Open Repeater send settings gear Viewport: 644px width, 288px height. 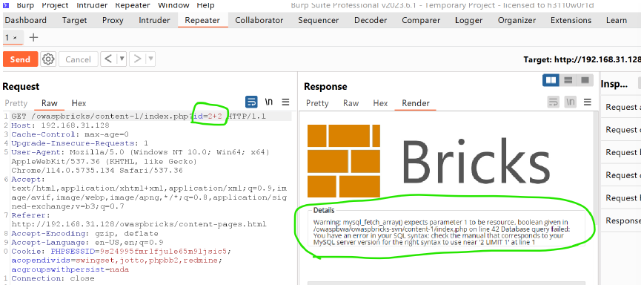(x=48, y=59)
